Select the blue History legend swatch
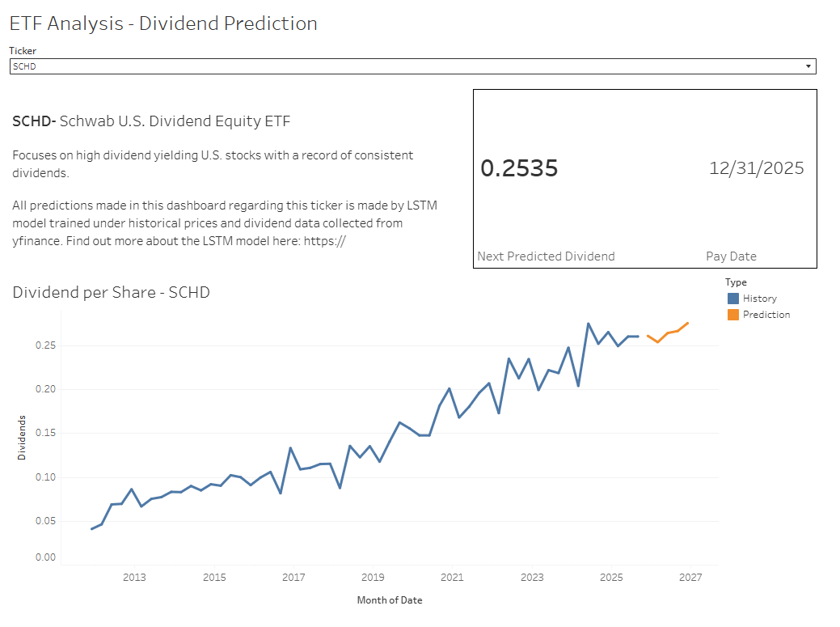The height and width of the screenshot is (627, 840). point(731,298)
